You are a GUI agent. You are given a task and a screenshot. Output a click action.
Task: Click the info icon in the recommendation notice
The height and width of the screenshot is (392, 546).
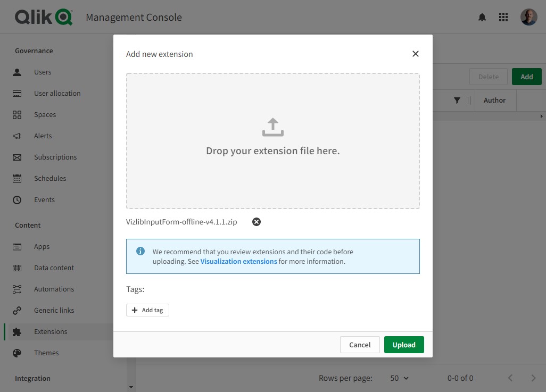(x=140, y=251)
